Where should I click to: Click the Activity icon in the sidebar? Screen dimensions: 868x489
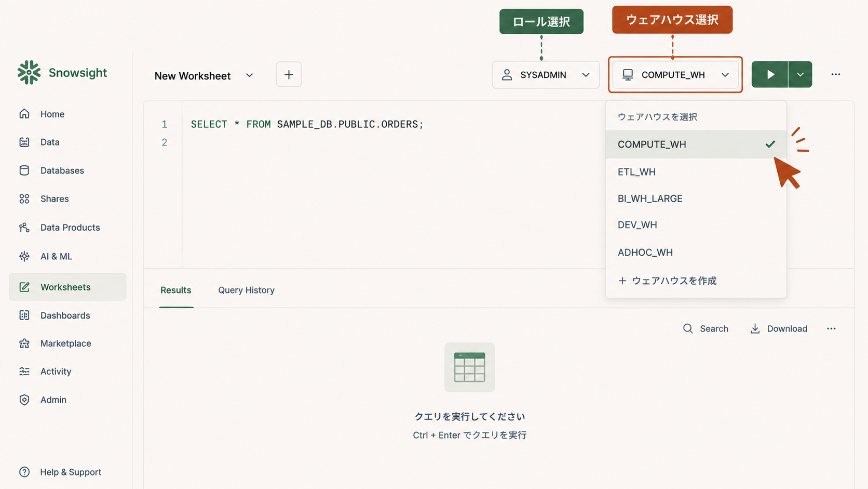coord(24,372)
